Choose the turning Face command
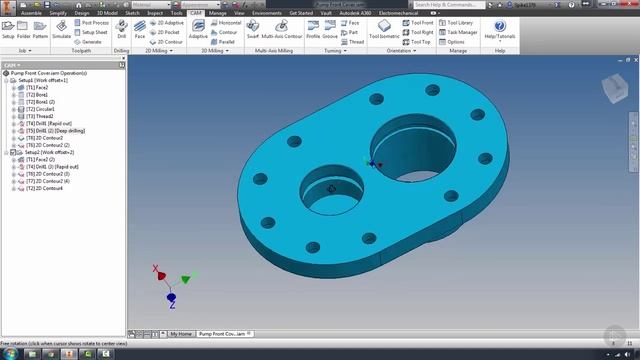640x360 pixels. [x=350, y=23]
